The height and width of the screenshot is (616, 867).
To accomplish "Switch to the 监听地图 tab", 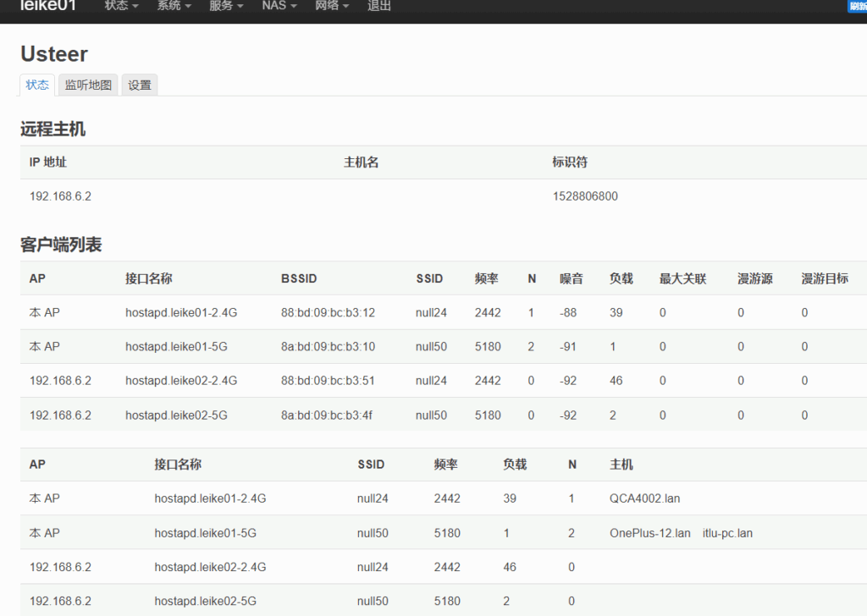I will [x=88, y=85].
